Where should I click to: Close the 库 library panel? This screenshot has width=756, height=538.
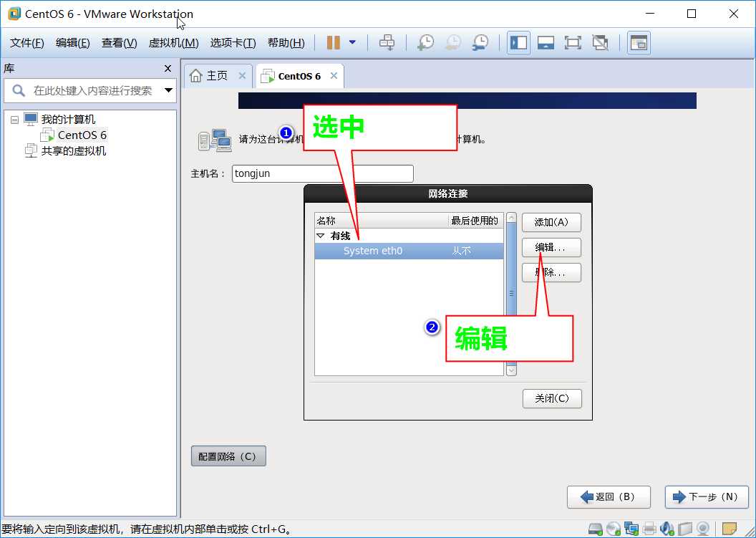[x=168, y=69]
